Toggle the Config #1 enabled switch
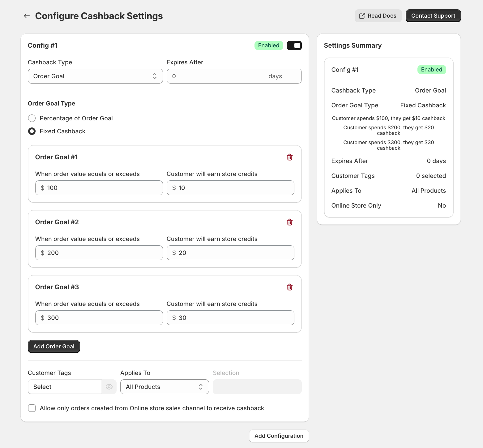Screen dimensions: 483x448 pos(294,45)
